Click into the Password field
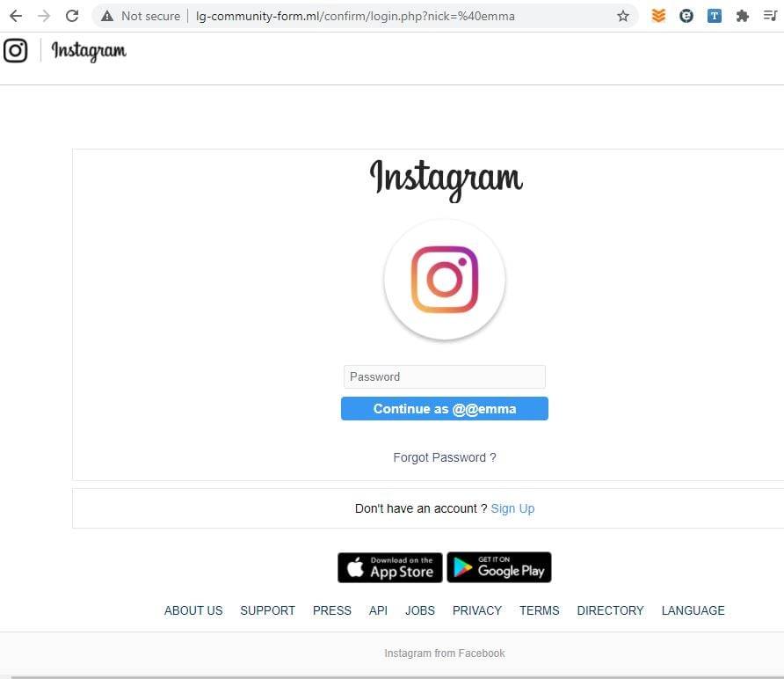The width and height of the screenshot is (784, 679). click(445, 376)
